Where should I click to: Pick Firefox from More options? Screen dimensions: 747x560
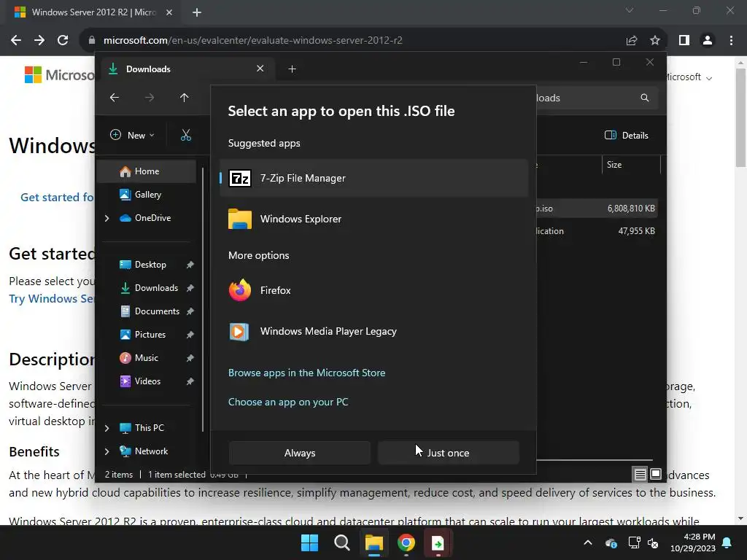tap(374, 290)
